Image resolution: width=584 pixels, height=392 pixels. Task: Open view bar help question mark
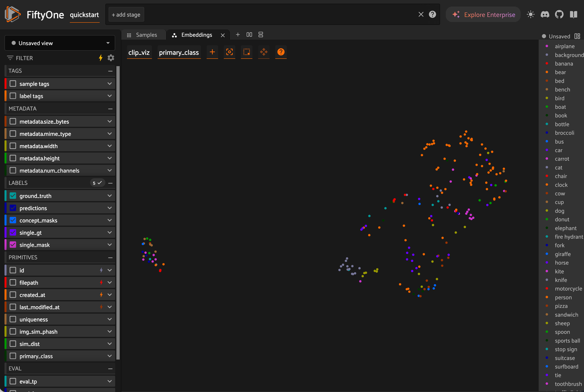click(x=432, y=14)
